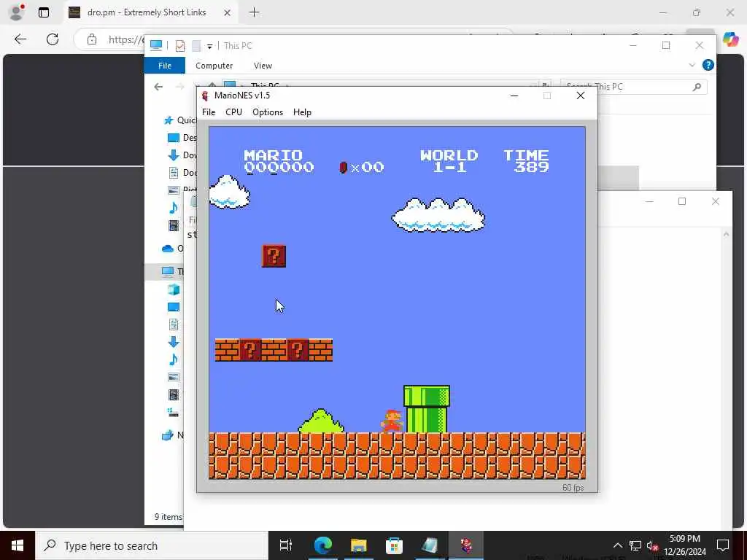Screen dimensions: 747x560
Task: Open a new tab in Edge
Action: [255, 12]
